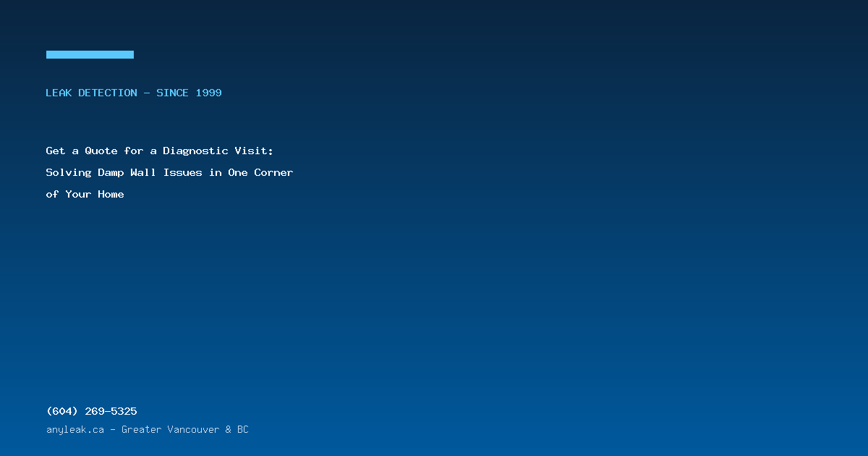Click the 'LEAK DETECTION — SINCE 1999' tagline
Screen dimensions: 868x456
(134, 93)
